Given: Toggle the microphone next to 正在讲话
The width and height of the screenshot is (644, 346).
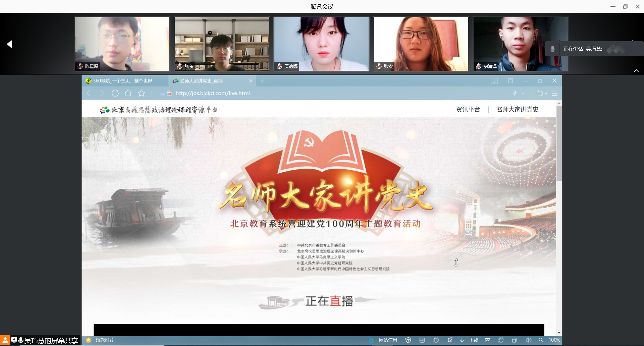Looking at the screenshot, I should pos(552,49).
